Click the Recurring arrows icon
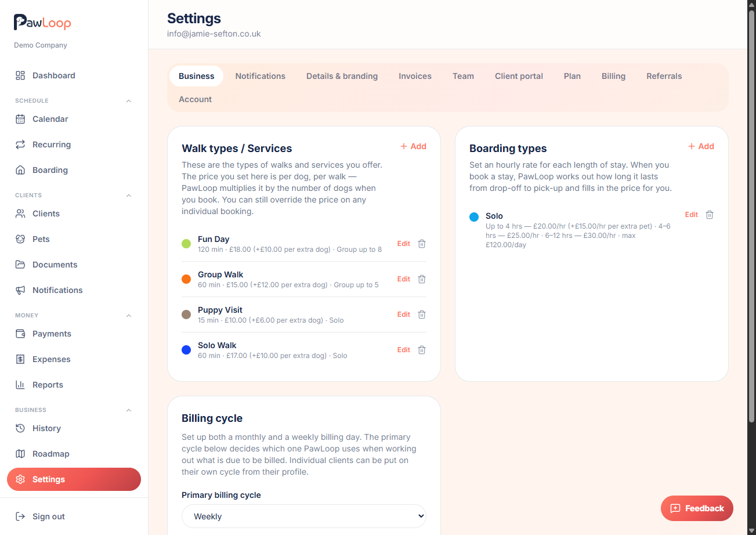 (20, 144)
